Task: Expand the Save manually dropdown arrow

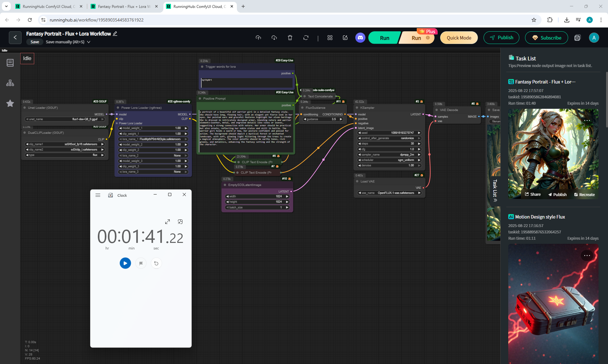Action: coord(89,42)
